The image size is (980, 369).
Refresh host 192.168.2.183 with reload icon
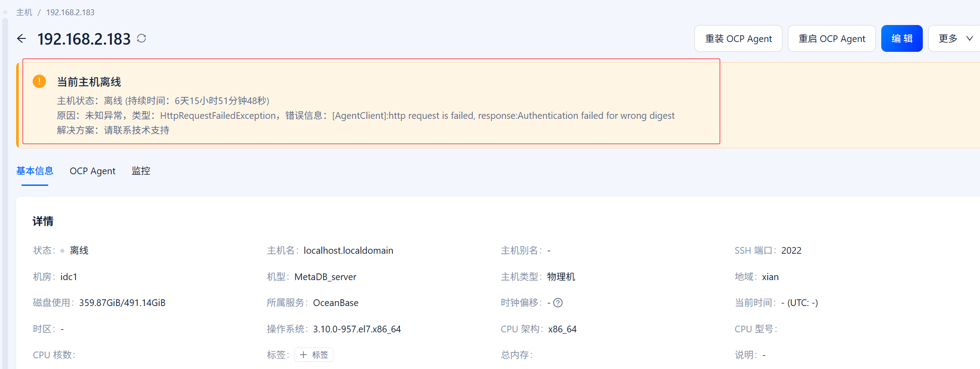pos(142,38)
